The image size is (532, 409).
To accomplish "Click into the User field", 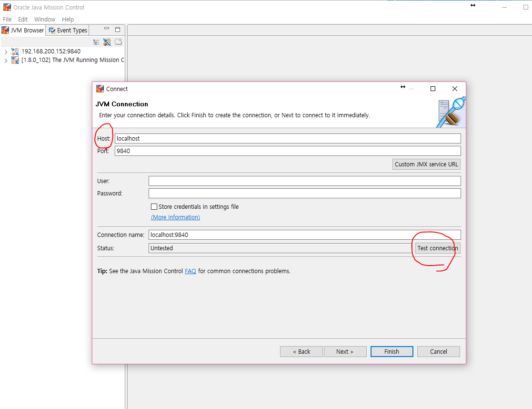I will [x=305, y=181].
